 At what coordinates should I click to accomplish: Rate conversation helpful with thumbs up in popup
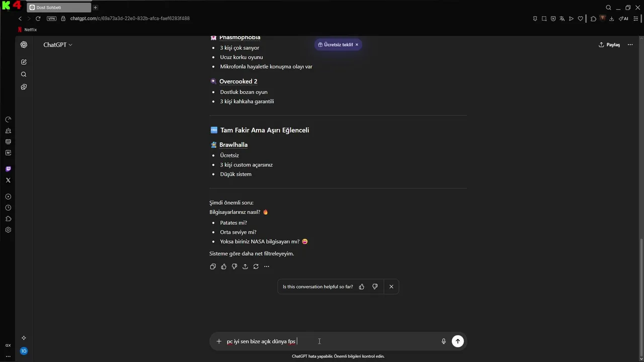click(361, 287)
